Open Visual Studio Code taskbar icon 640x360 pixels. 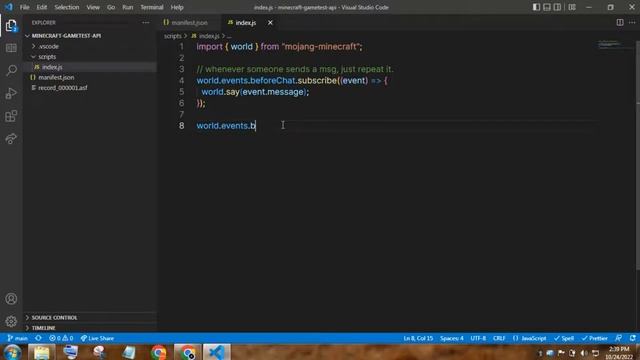(x=217, y=352)
